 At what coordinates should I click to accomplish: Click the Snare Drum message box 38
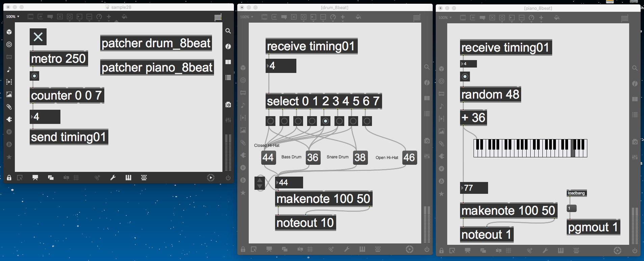360,158
